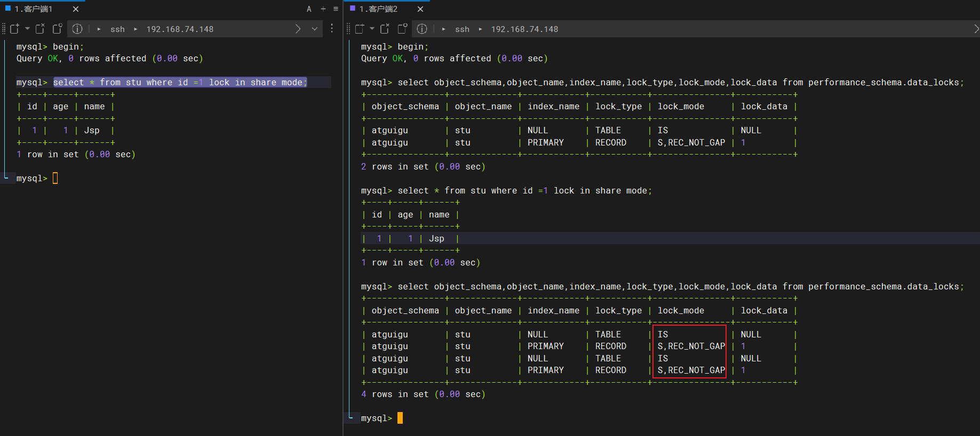The image size is (980, 436).
Task: Click new session icon in right pane
Action: coord(360,29)
